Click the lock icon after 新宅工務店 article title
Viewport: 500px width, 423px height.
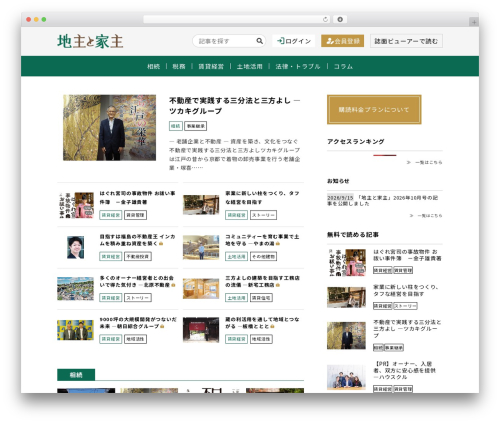tap(278, 285)
